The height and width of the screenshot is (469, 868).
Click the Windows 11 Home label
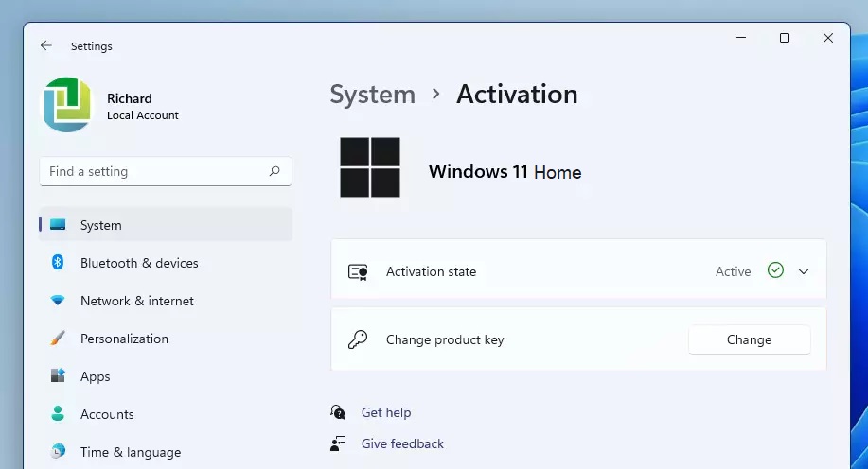click(x=505, y=171)
